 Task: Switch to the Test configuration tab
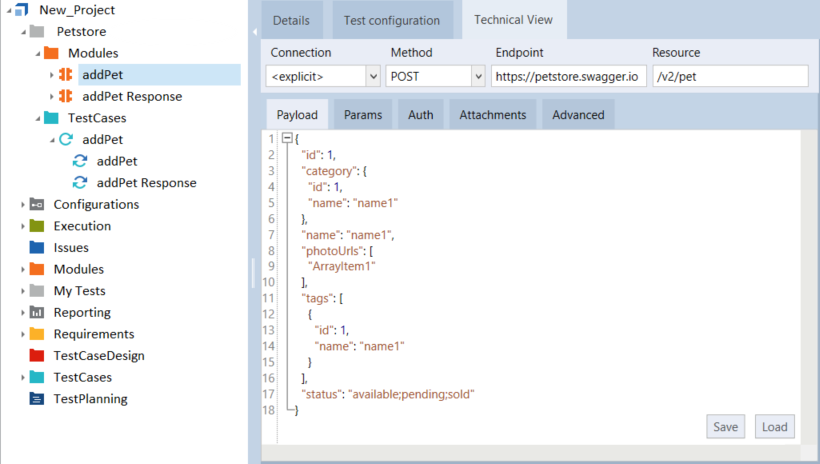tap(391, 20)
